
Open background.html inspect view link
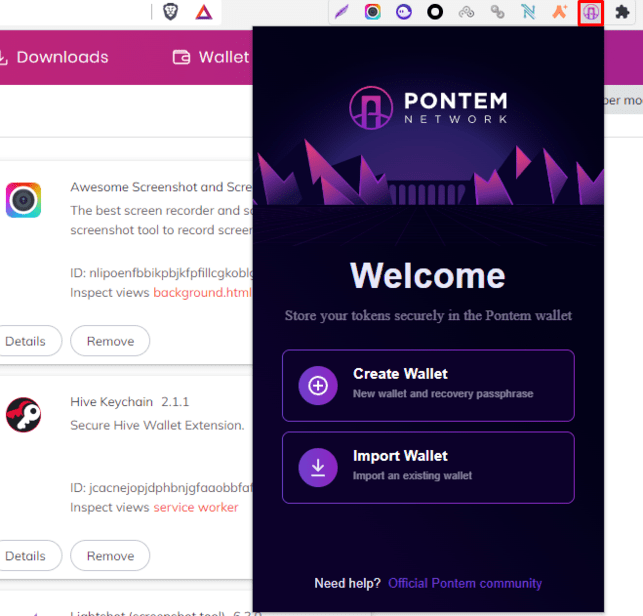click(203, 292)
